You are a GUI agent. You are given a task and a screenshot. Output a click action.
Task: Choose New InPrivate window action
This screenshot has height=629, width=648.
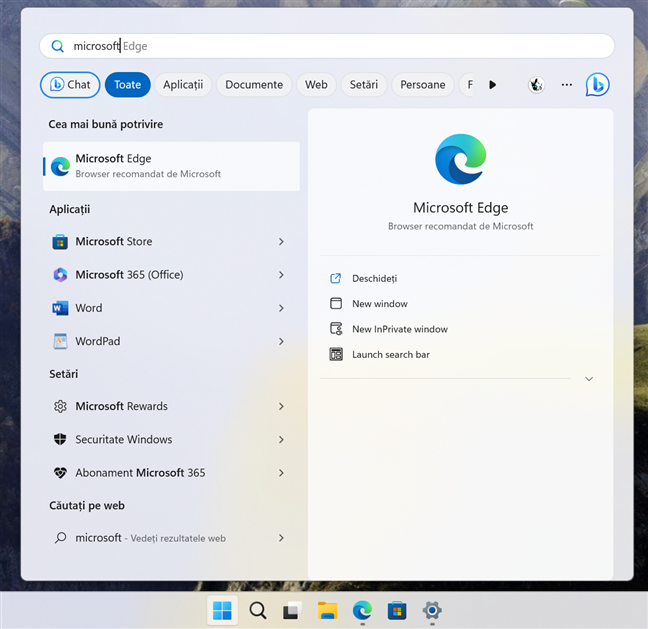(x=400, y=329)
